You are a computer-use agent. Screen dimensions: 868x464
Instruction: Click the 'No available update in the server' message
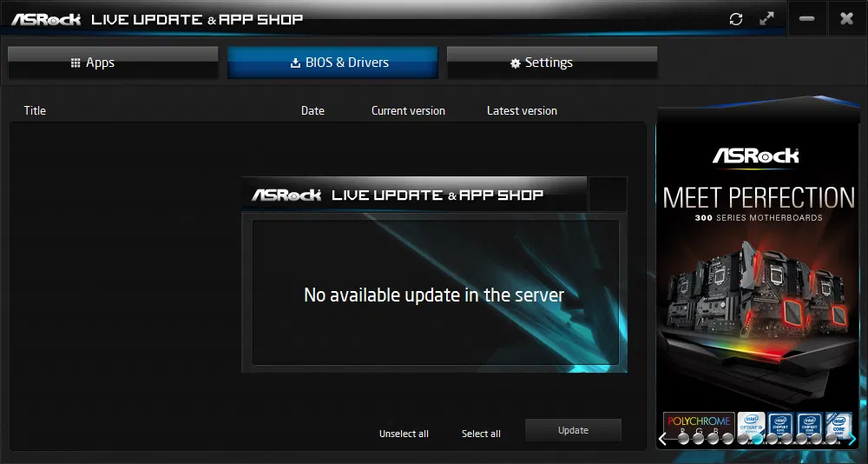tap(434, 295)
